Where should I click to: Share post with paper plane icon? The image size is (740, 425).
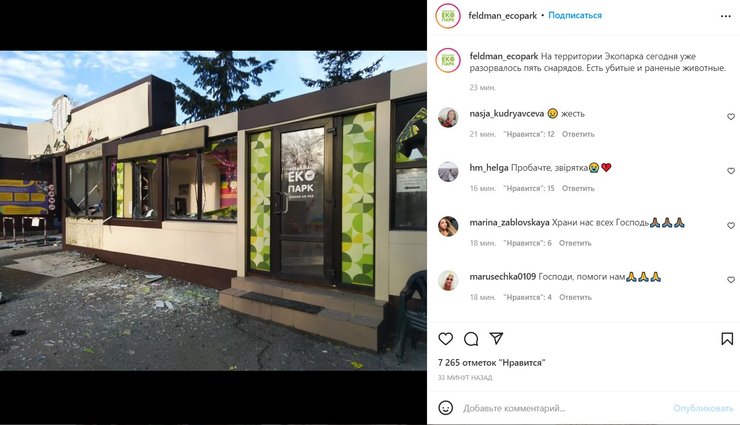[496, 338]
